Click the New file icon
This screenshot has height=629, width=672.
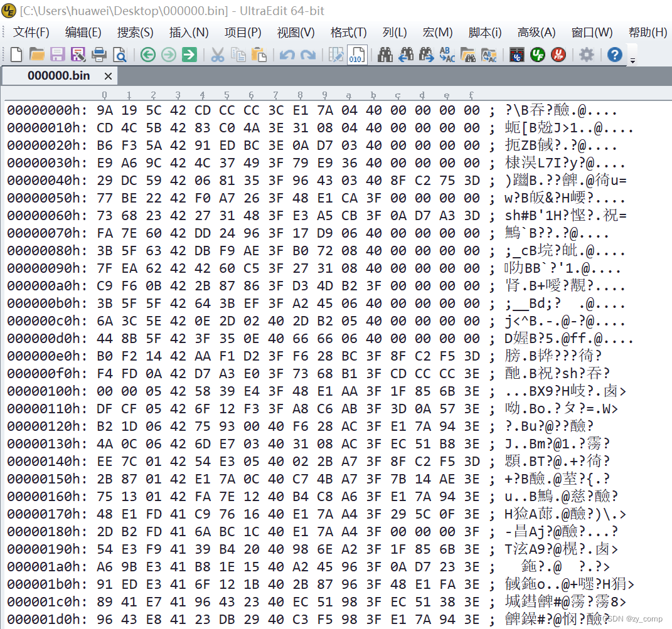pyautogui.click(x=16, y=55)
